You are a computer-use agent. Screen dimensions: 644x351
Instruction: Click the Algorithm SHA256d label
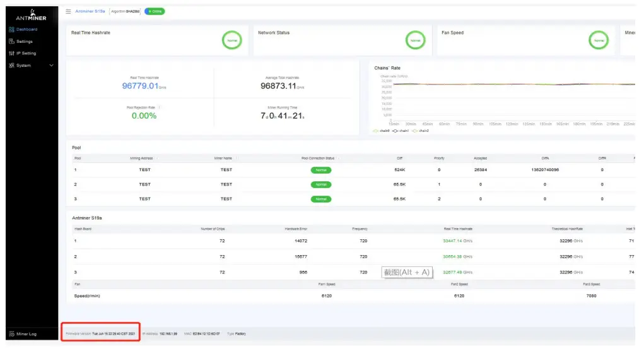pyautogui.click(x=126, y=11)
